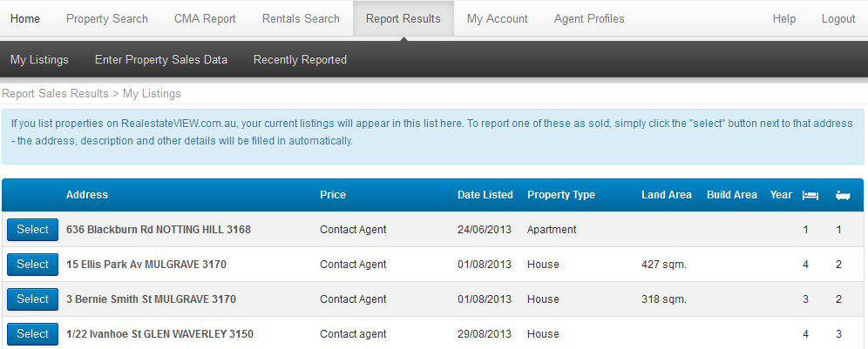Open the Home menu tab
This screenshot has width=868, height=349.
pyautogui.click(x=25, y=18)
